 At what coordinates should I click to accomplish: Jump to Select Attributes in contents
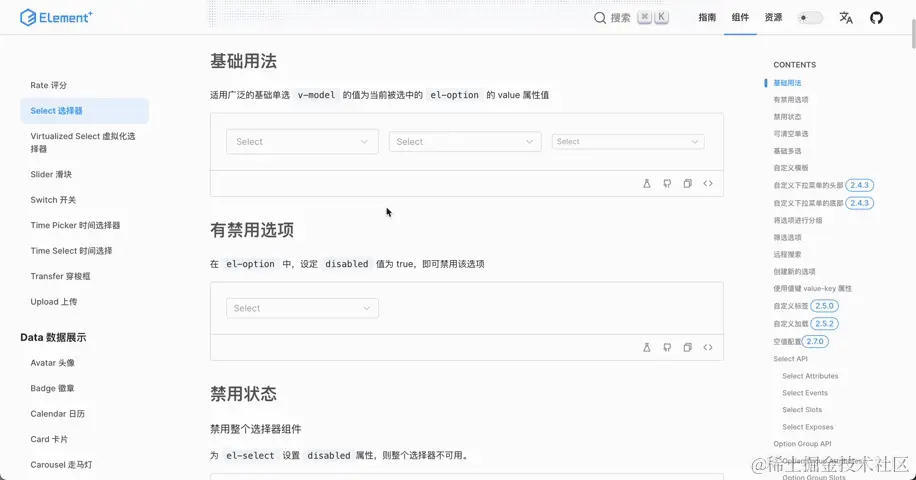tap(810, 376)
